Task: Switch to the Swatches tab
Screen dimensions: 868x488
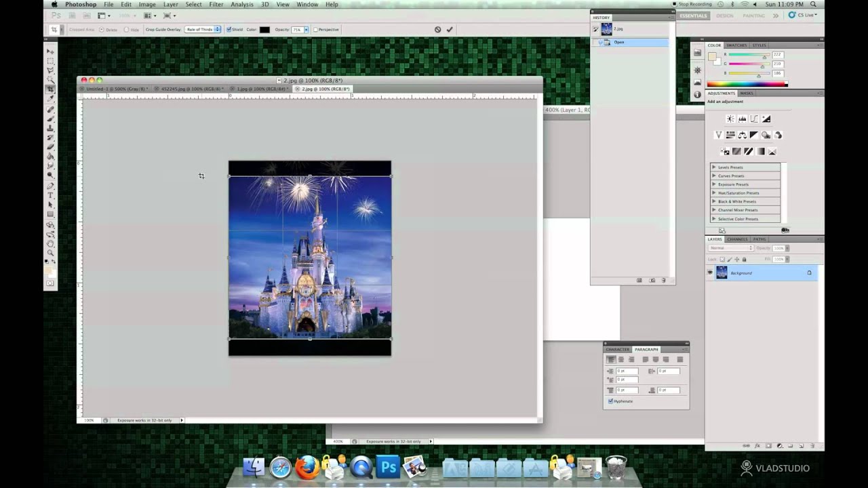Action: coord(736,45)
